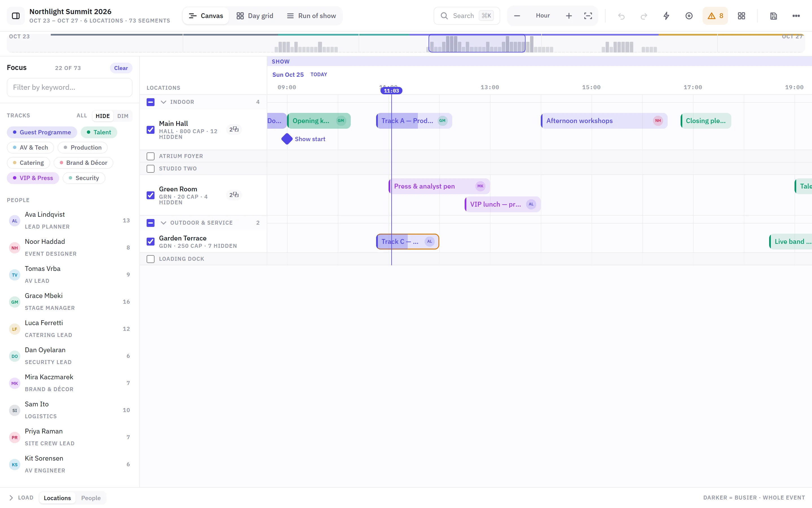Open the 8 warnings indicator
Image resolution: width=812 pixels, height=508 pixels.
[715, 16]
